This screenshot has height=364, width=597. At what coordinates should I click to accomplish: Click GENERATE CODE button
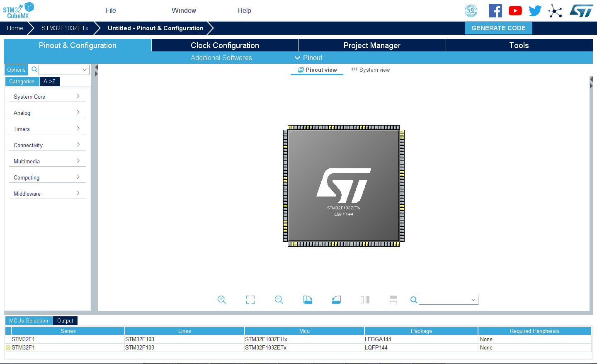[498, 28]
